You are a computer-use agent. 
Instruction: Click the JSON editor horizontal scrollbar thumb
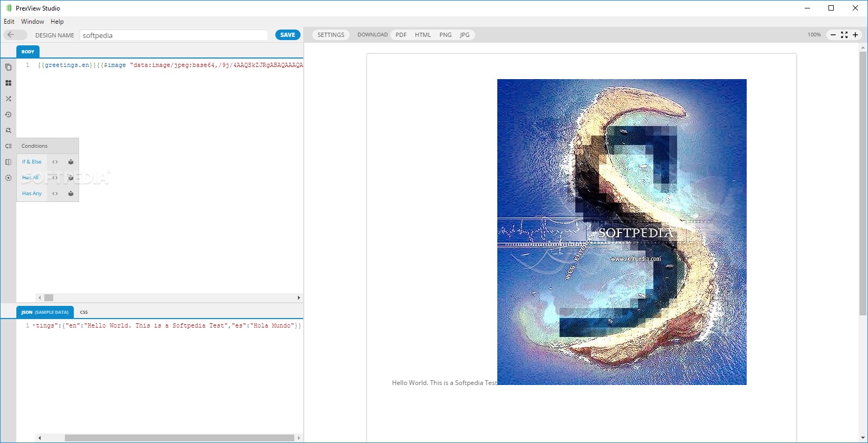tap(179, 438)
